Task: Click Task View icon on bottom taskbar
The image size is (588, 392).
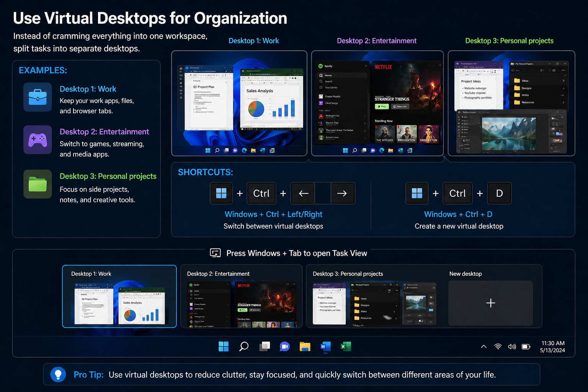Action: [x=265, y=346]
